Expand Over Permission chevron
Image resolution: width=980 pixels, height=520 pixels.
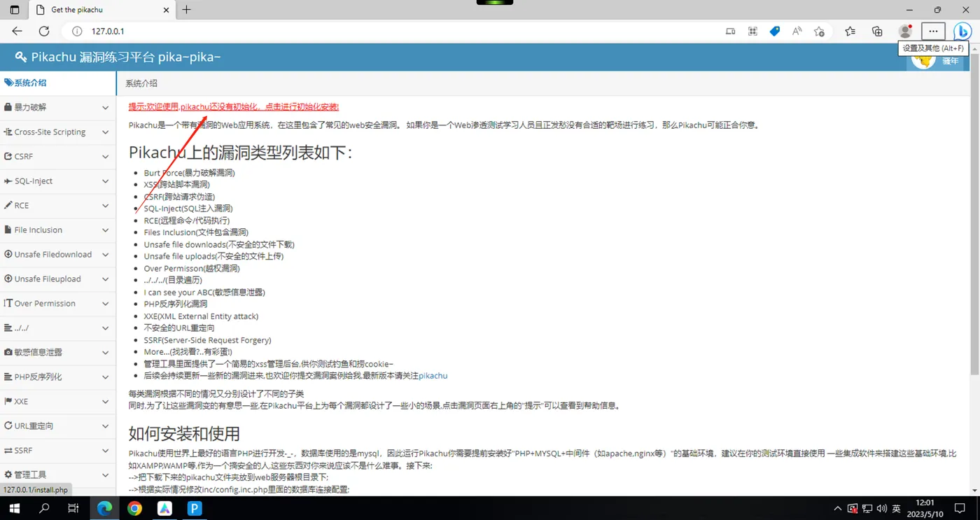pyautogui.click(x=105, y=304)
